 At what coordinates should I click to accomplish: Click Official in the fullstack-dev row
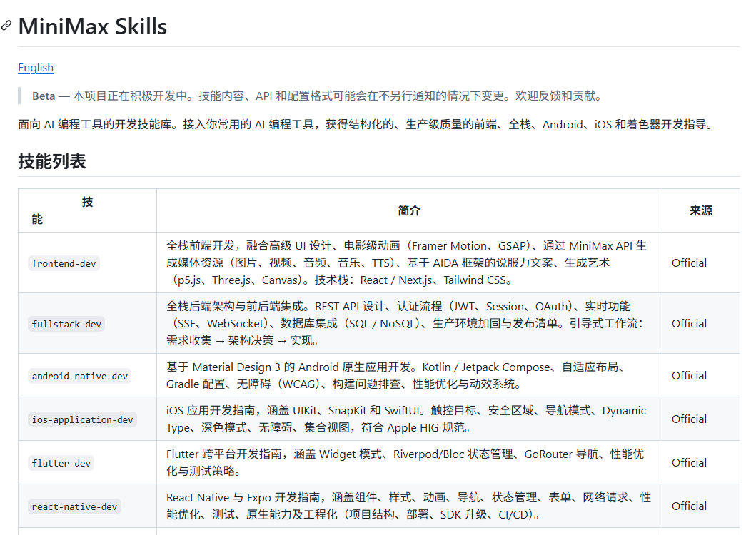[x=689, y=323]
